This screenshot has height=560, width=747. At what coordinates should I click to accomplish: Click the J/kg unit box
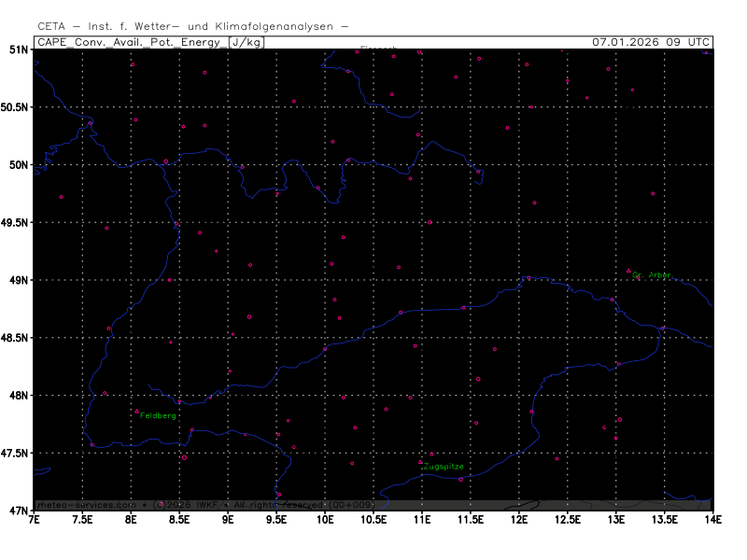pos(246,42)
